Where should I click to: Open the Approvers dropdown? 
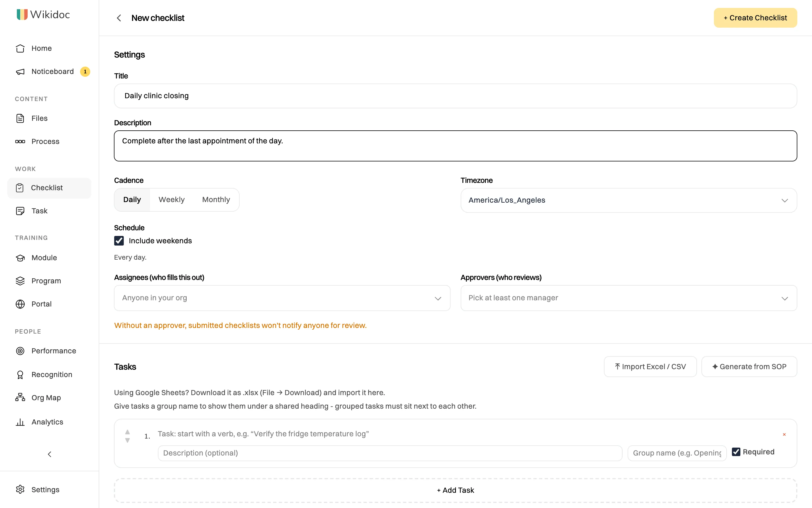coord(628,298)
